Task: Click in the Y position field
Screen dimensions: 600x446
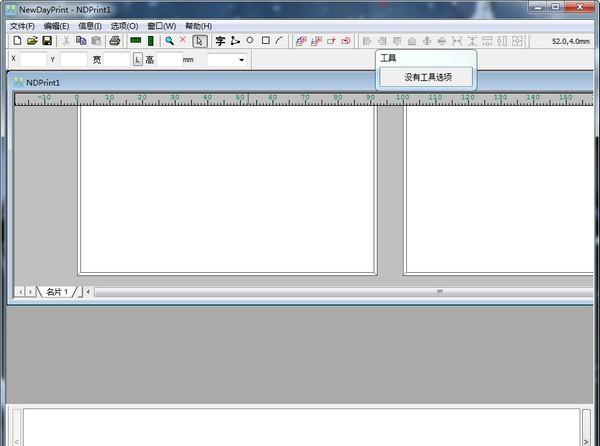Action: (x=74, y=60)
